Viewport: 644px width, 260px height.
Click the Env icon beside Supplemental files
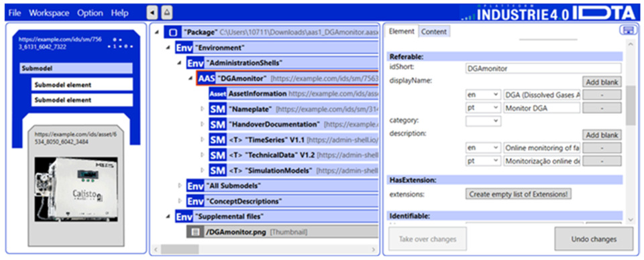[x=184, y=216]
